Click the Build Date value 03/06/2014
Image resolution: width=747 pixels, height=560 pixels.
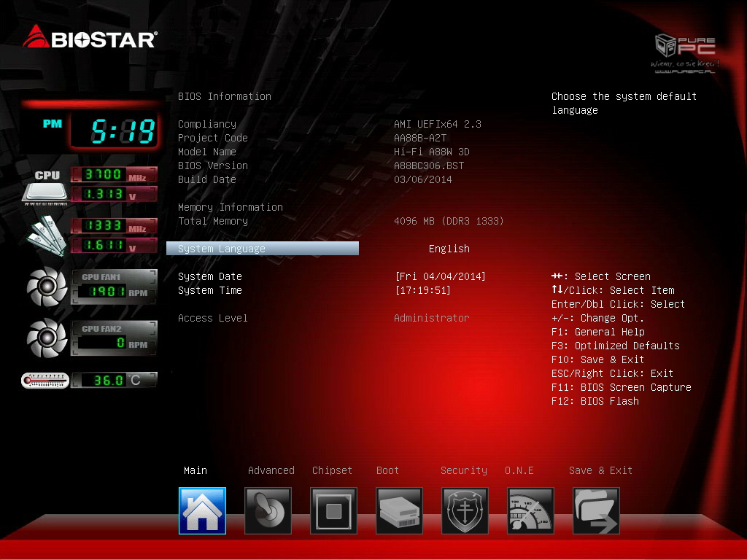coord(422,179)
